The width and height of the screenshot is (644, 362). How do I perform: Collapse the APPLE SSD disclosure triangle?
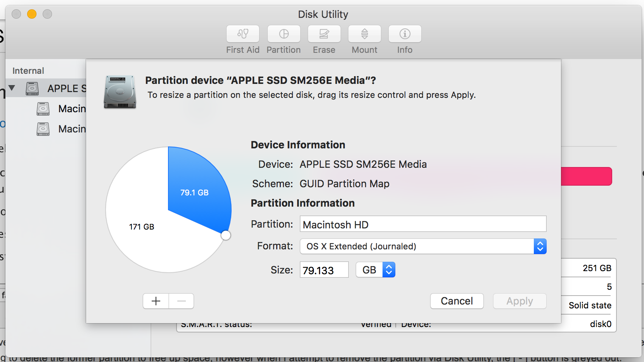tap(12, 88)
